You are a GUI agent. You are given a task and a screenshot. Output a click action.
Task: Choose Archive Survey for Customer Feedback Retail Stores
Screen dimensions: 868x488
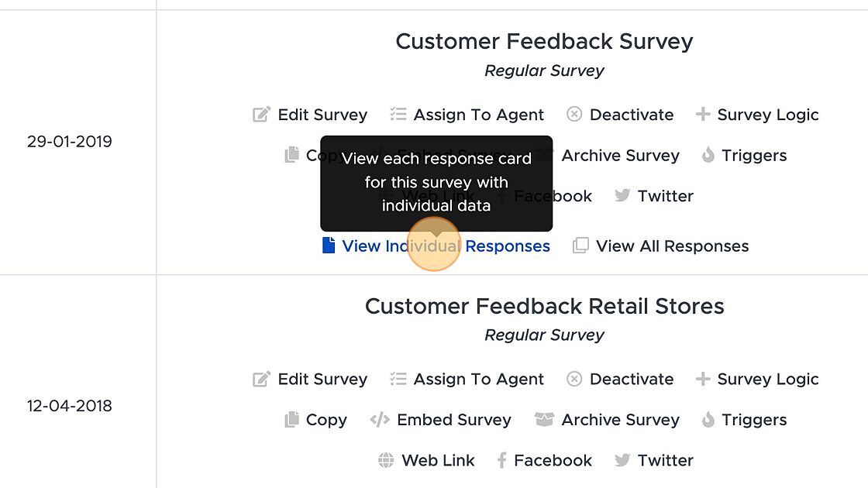pyautogui.click(x=620, y=420)
